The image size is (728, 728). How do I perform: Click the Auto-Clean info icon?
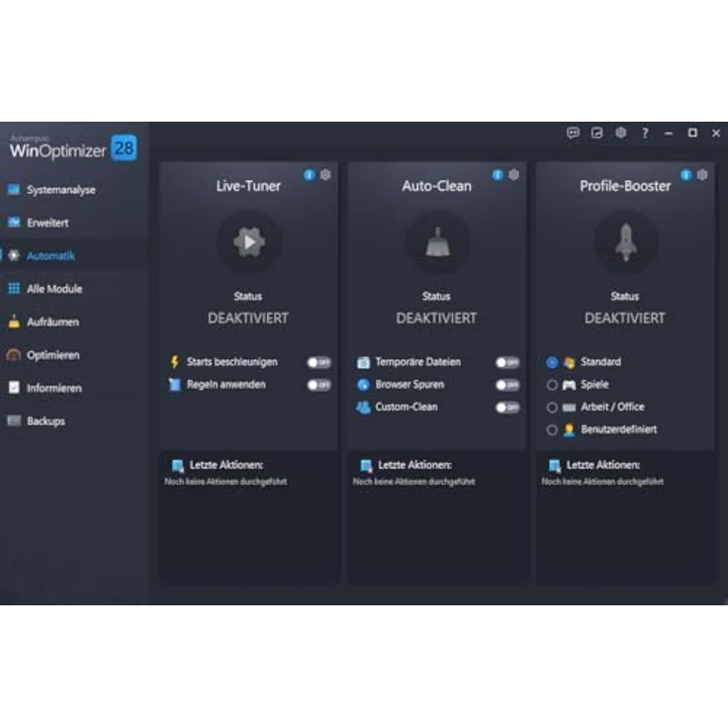(498, 175)
